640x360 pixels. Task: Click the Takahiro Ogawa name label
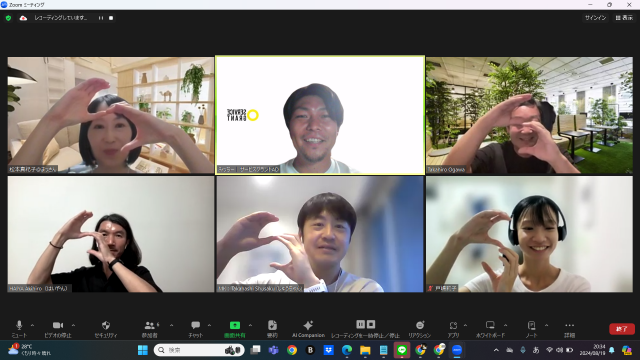447,169
